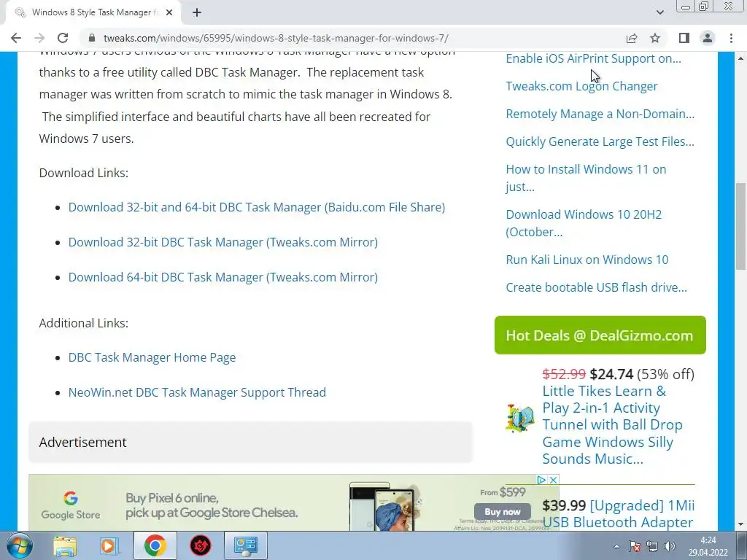Screen dimensions: 747x560
Task: Click the address bar URL
Action: [x=276, y=38]
